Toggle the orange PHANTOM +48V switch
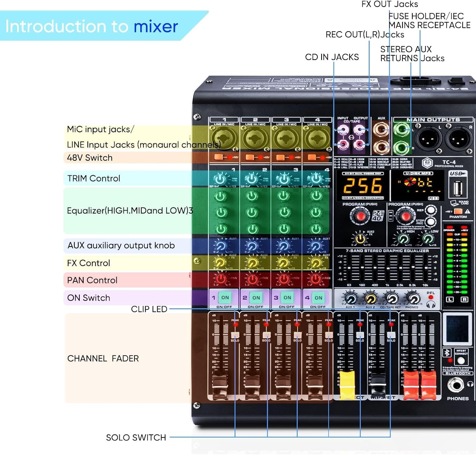Viewport: 476px width, 455px height. pyautogui.click(x=458, y=211)
